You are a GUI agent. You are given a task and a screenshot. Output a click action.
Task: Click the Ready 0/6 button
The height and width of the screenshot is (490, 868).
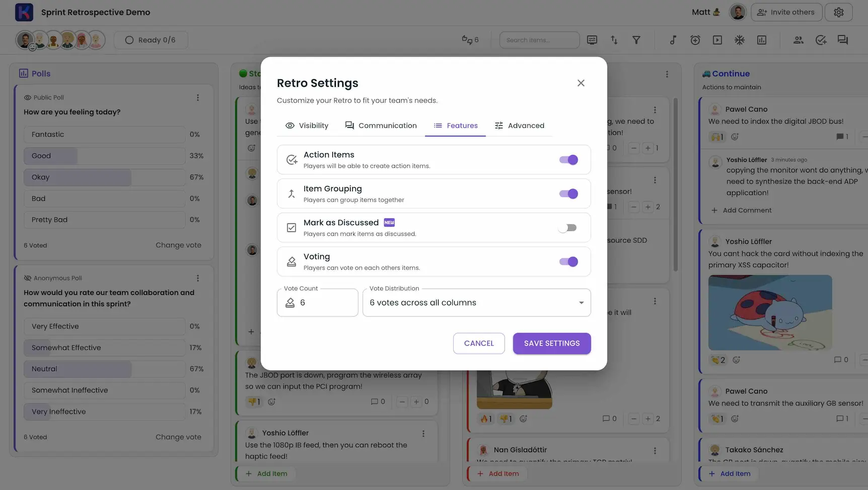(x=151, y=40)
